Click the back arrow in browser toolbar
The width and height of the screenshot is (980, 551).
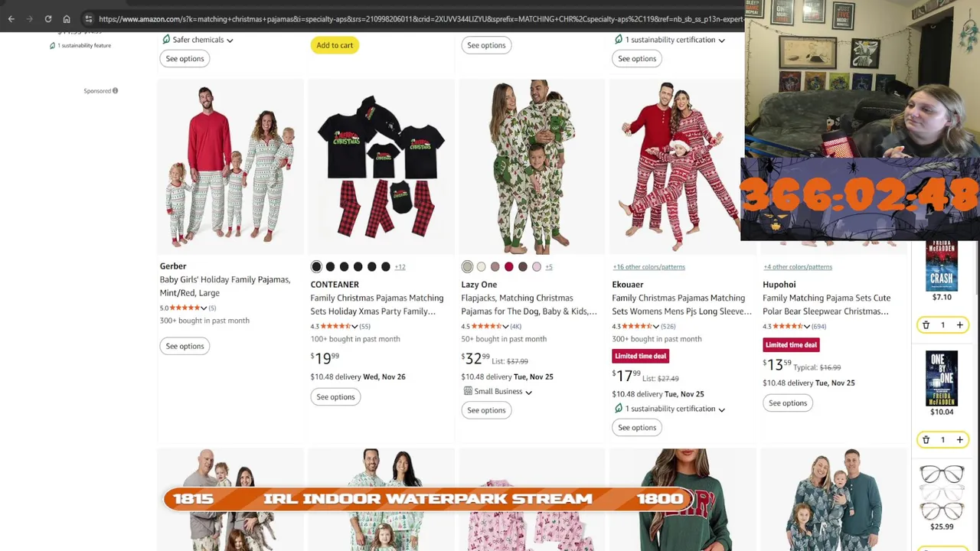tap(11, 19)
